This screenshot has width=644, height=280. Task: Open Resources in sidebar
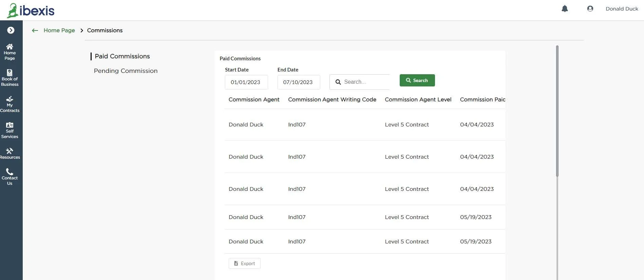pos(10,154)
